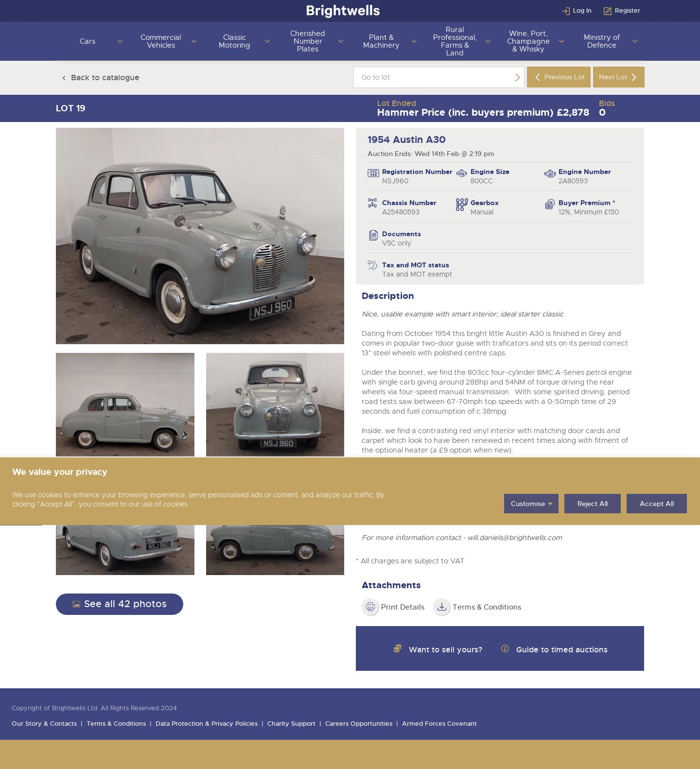The height and width of the screenshot is (769, 700).
Task: Click the Engine Size icon
Action: pos(461,174)
